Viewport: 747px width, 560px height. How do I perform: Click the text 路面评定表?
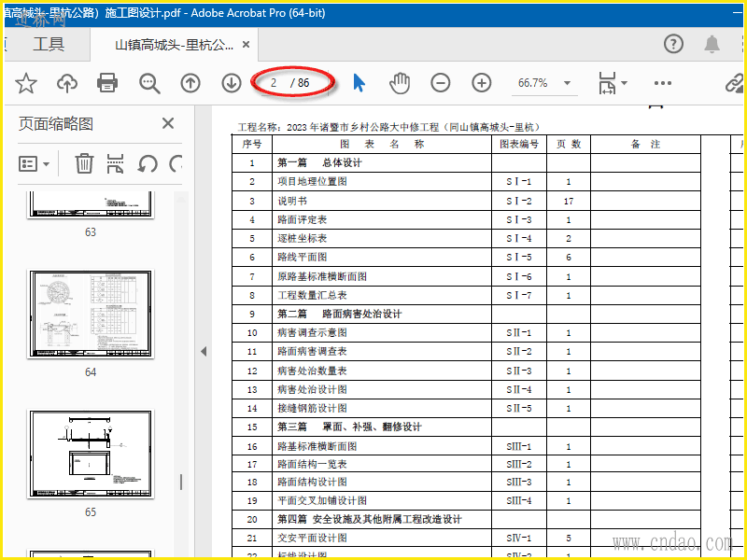pos(303,219)
